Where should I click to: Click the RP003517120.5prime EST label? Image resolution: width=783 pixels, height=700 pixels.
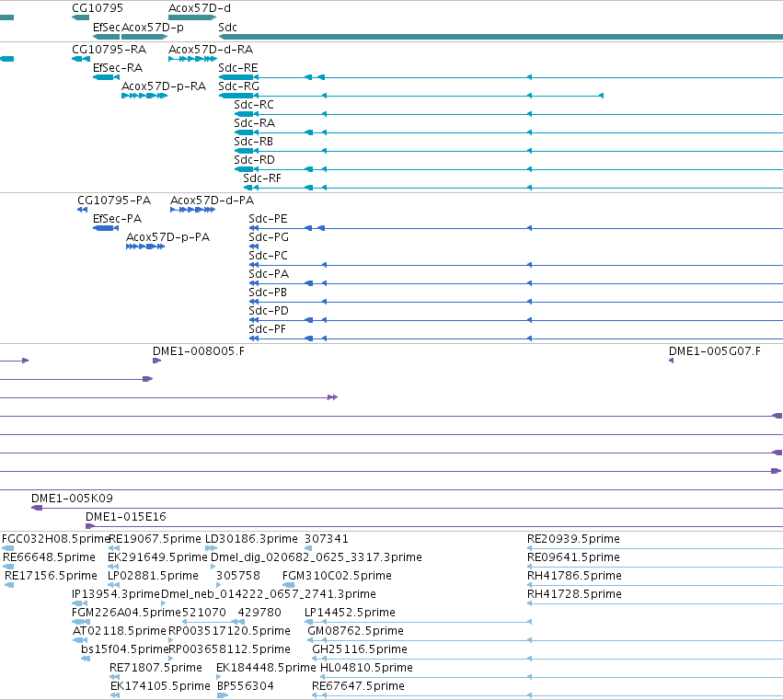230,632
